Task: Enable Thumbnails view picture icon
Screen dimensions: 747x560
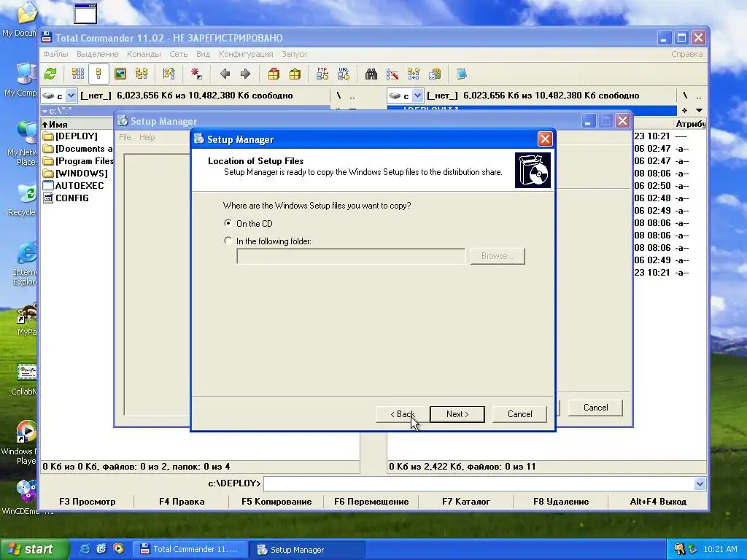Action: [120, 74]
